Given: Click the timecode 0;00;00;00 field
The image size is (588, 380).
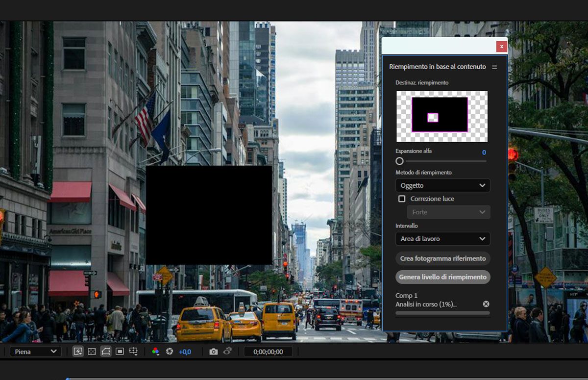Looking at the screenshot, I should [268, 352].
